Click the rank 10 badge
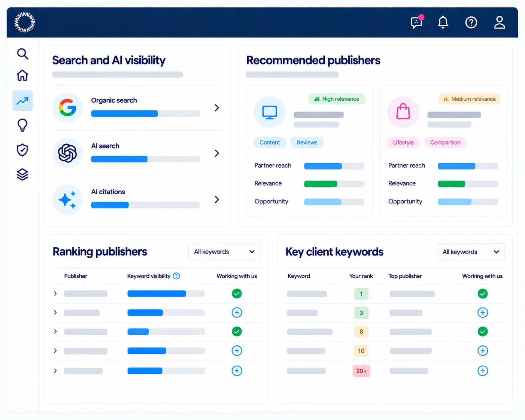The width and height of the screenshot is (525, 420). click(x=361, y=351)
